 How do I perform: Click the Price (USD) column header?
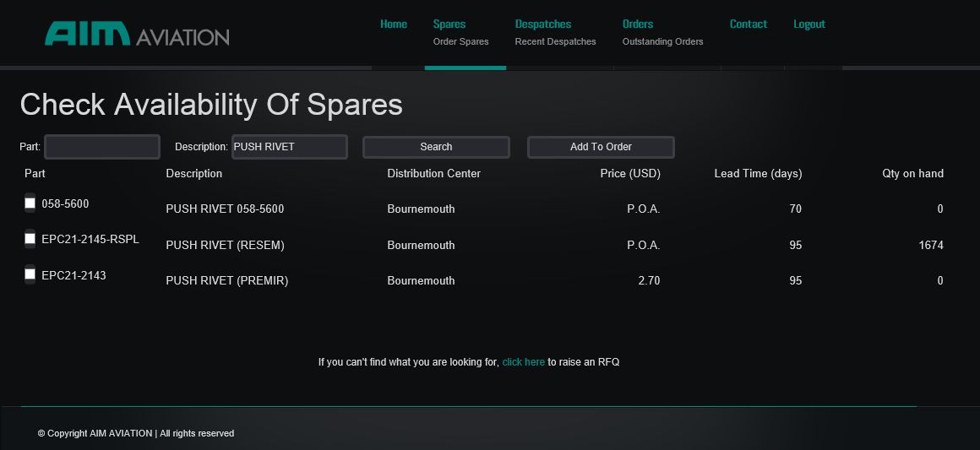tap(630, 174)
